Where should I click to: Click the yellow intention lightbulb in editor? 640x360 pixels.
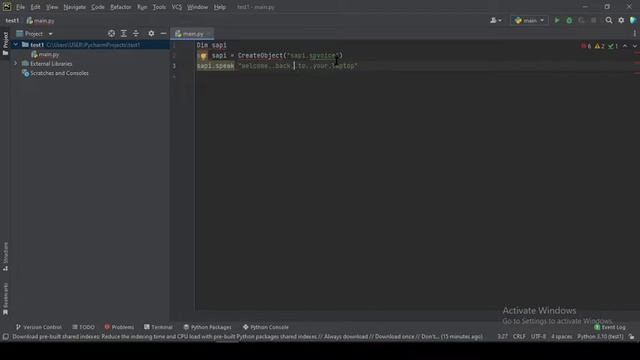203,56
